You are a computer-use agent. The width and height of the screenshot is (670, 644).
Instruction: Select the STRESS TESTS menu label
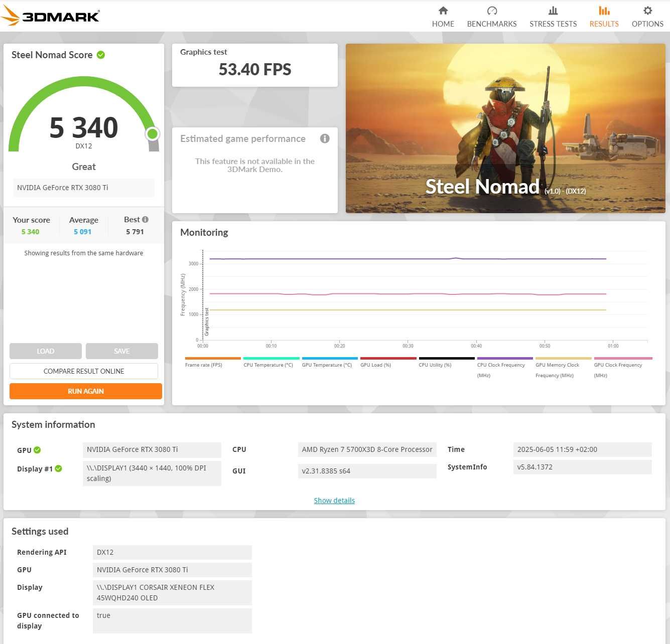click(x=553, y=24)
